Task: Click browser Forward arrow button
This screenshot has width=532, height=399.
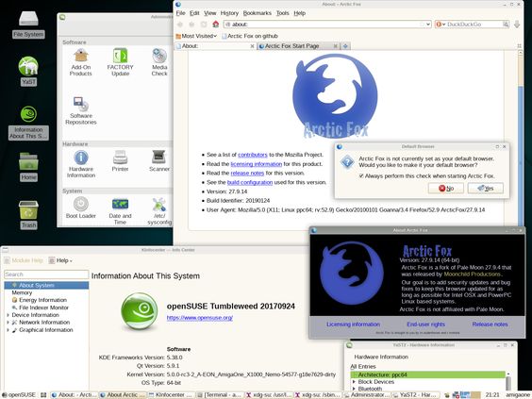Action: point(191,25)
